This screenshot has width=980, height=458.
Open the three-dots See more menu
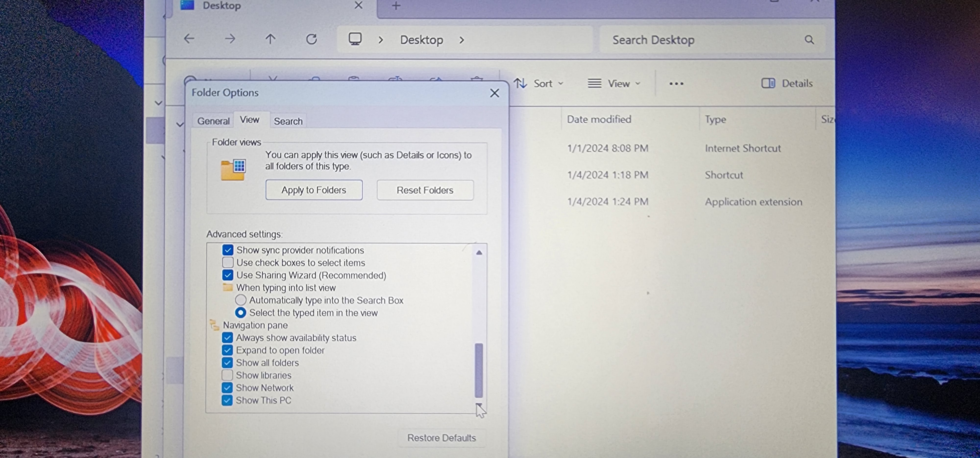pyautogui.click(x=676, y=83)
